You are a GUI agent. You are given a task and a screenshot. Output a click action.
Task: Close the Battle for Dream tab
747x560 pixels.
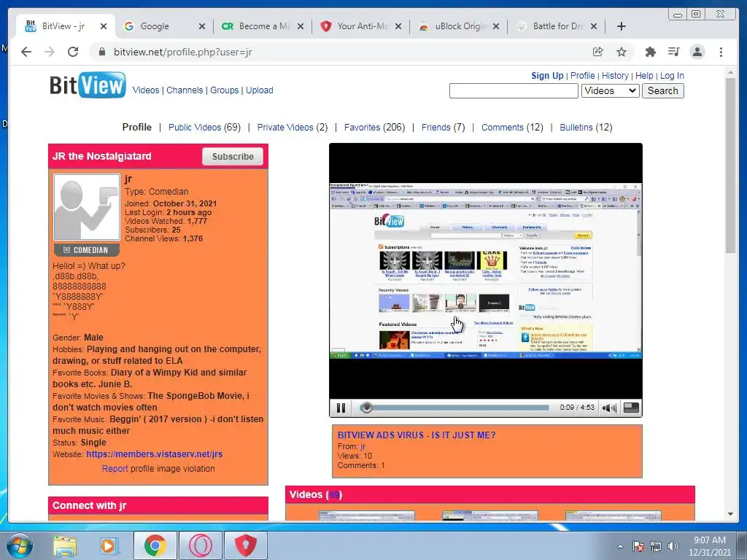594,26
